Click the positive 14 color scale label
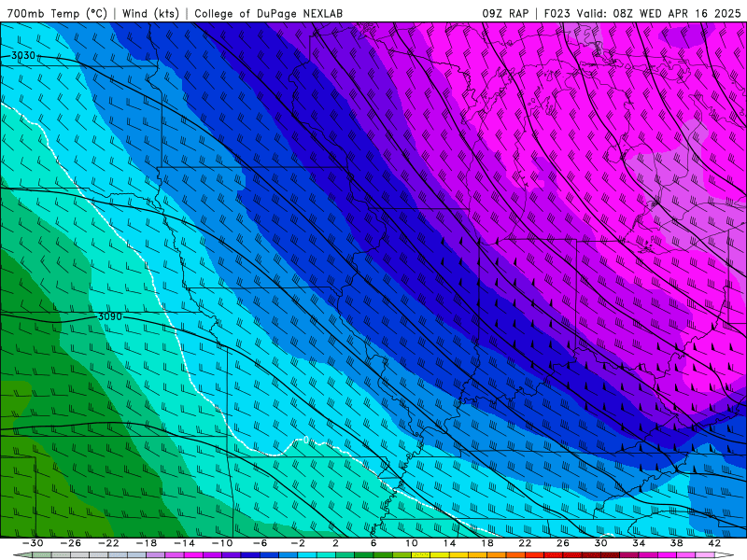The image size is (747, 560). 449,543
